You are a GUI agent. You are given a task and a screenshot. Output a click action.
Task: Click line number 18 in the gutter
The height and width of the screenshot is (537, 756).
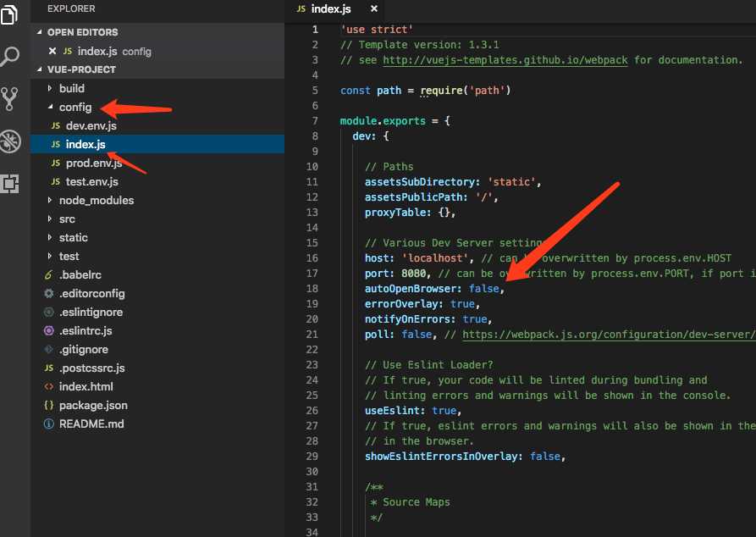tap(312, 289)
